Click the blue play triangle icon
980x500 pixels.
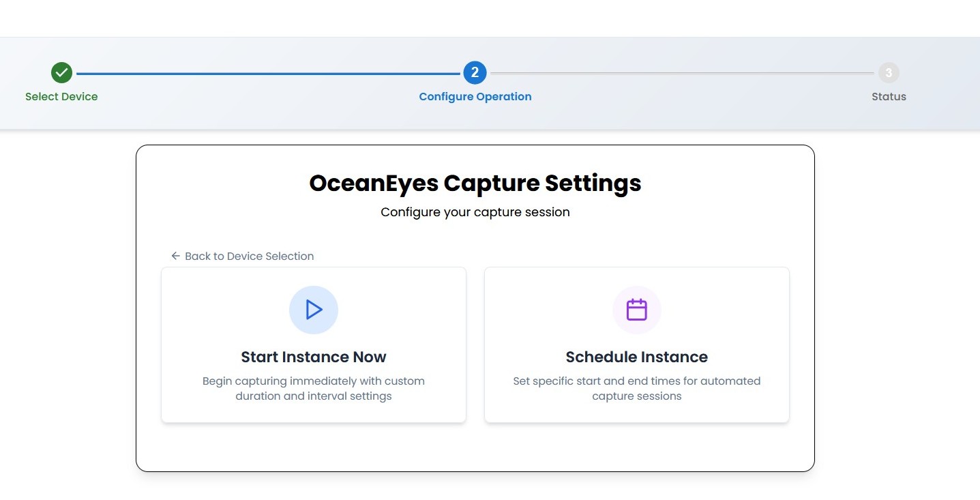point(314,310)
